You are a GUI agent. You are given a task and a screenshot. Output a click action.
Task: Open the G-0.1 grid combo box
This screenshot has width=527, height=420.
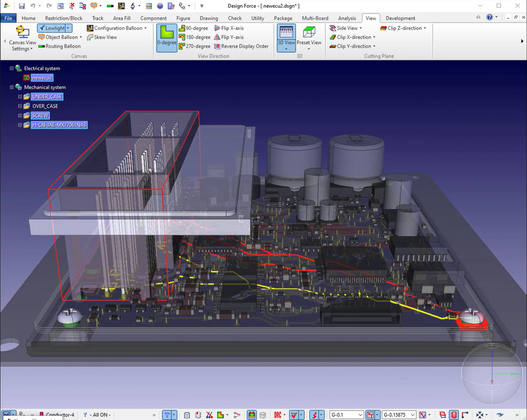360,415
